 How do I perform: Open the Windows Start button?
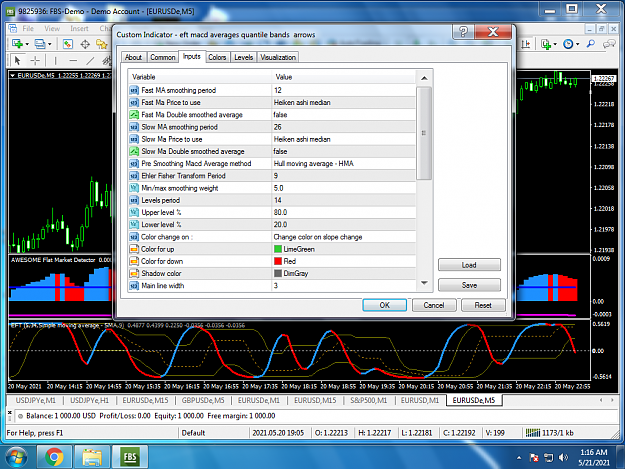[16, 457]
